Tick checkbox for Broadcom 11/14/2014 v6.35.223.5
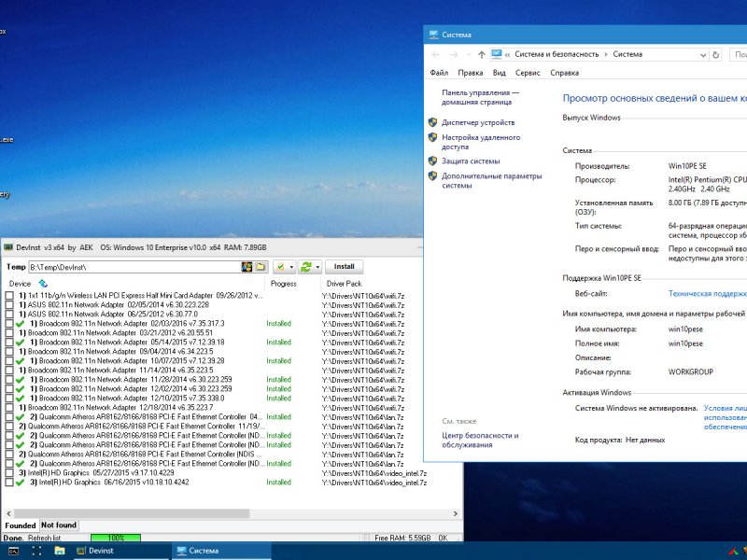Viewport: 747px width, 560px height. tap(9, 370)
